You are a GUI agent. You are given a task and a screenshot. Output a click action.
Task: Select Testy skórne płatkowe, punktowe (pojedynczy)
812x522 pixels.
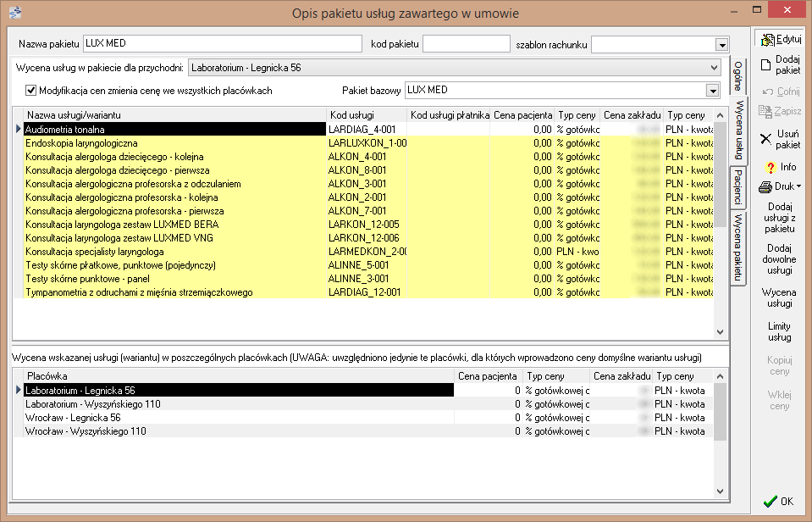tap(362, 265)
